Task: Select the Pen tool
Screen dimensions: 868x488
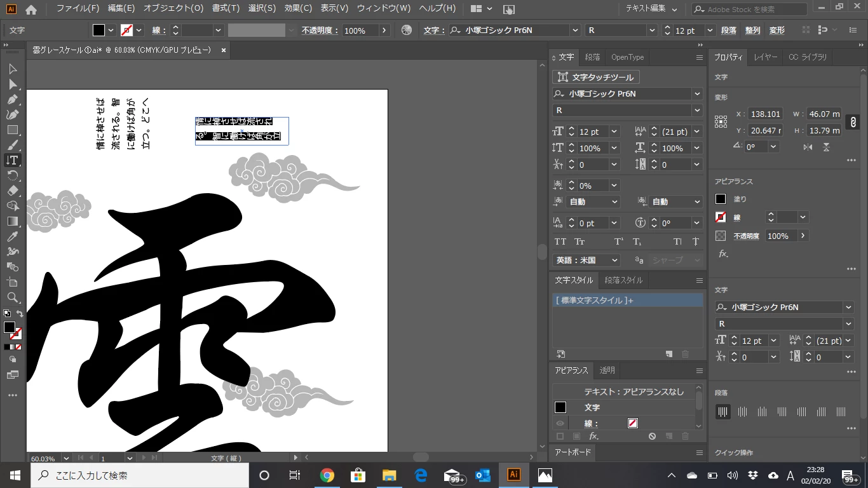Action: coord(12,99)
